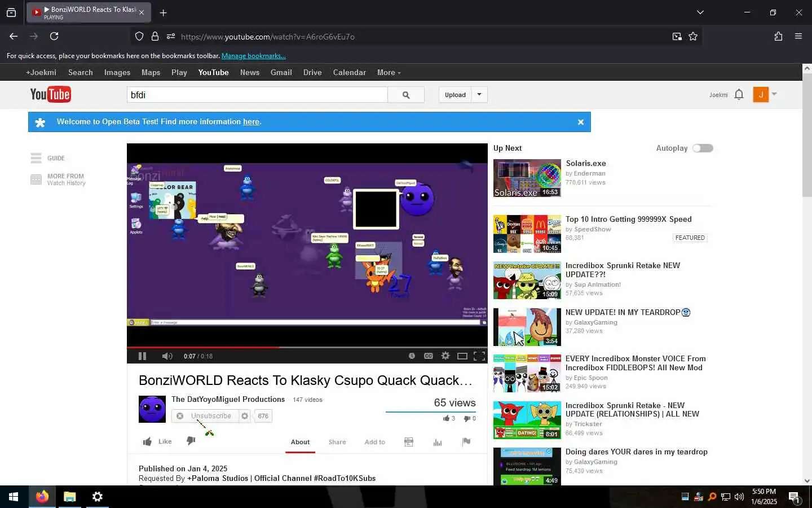Viewport: 812px width, 508px height.
Task: Like the video with the thumbs-up icon
Action: click(147, 441)
